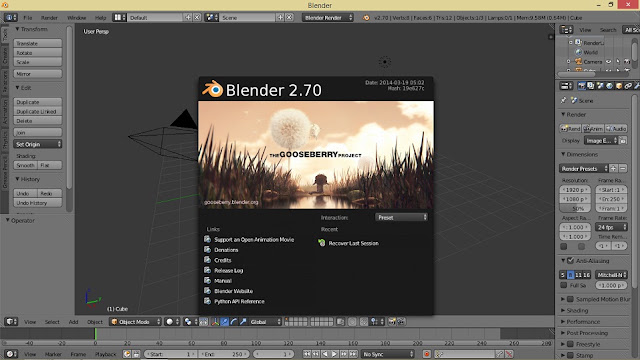Viewport: 640px width, 360px height.
Task: Click Recover Last Session
Action: pos(353,243)
